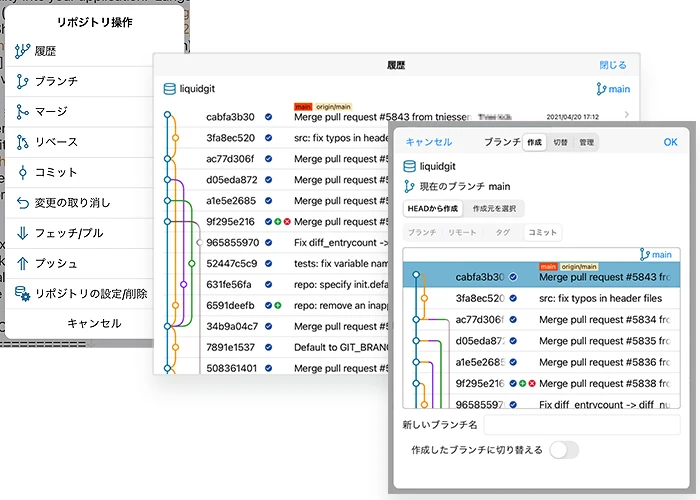Click キャンセル in repository operations menu
Viewport: 700px width, 500px height.
point(94,323)
